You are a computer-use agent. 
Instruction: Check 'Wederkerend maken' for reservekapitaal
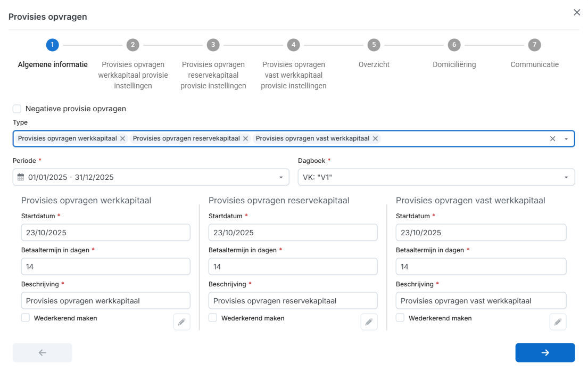pos(213,318)
